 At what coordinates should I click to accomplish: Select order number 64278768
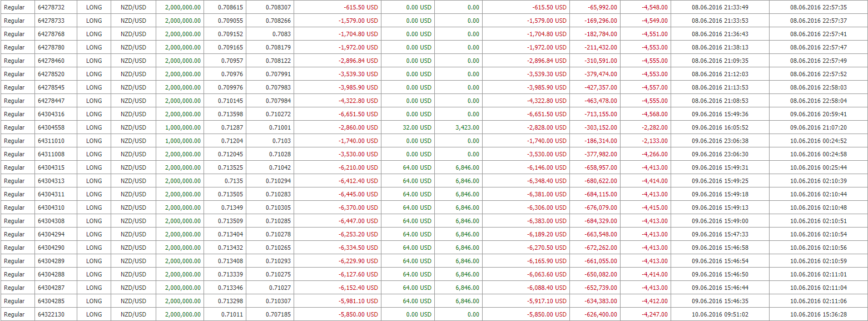(51, 34)
